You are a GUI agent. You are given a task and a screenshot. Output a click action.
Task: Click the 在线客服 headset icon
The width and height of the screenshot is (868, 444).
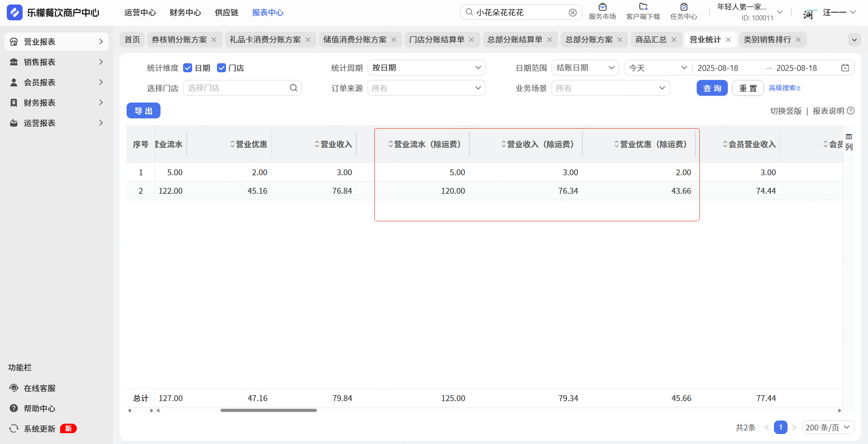point(14,388)
